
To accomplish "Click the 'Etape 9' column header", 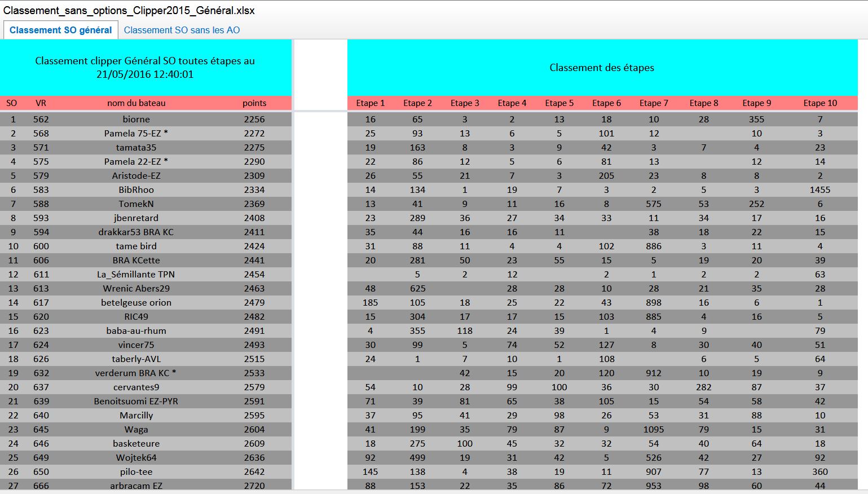I will 756,103.
